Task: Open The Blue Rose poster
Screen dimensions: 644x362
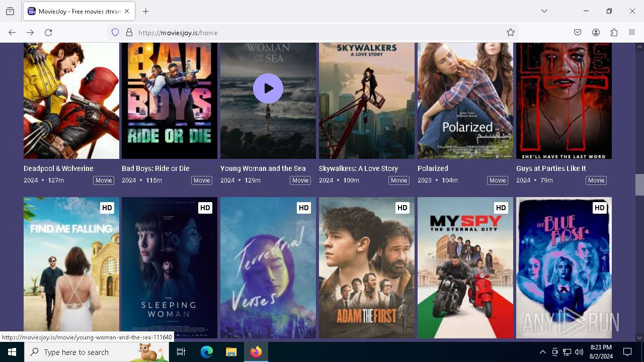Action: [564, 267]
